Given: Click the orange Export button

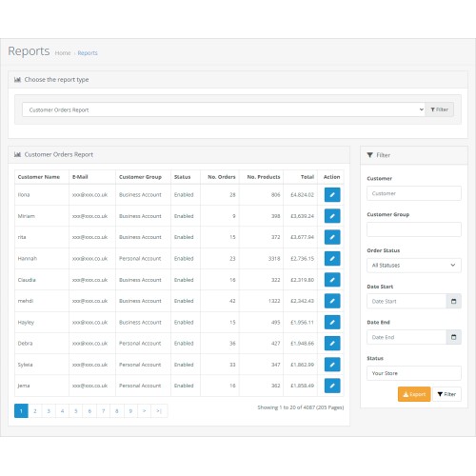Looking at the screenshot, I should 414,394.
